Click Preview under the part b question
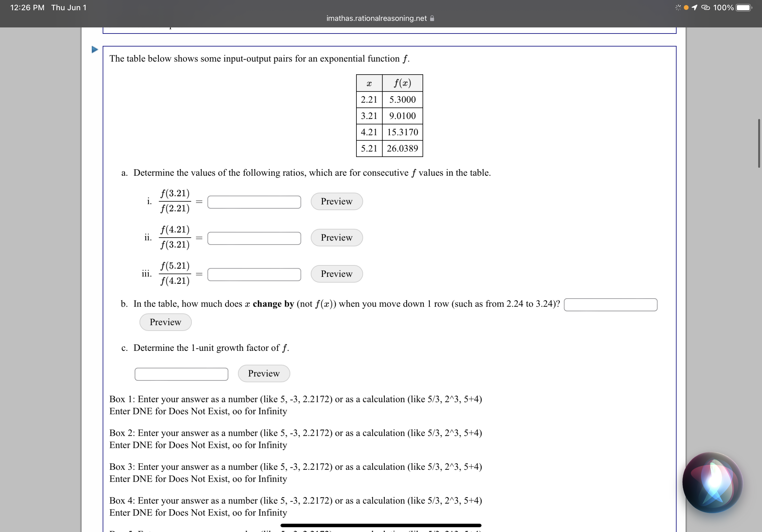762x532 pixels. pyautogui.click(x=165, y=322)
